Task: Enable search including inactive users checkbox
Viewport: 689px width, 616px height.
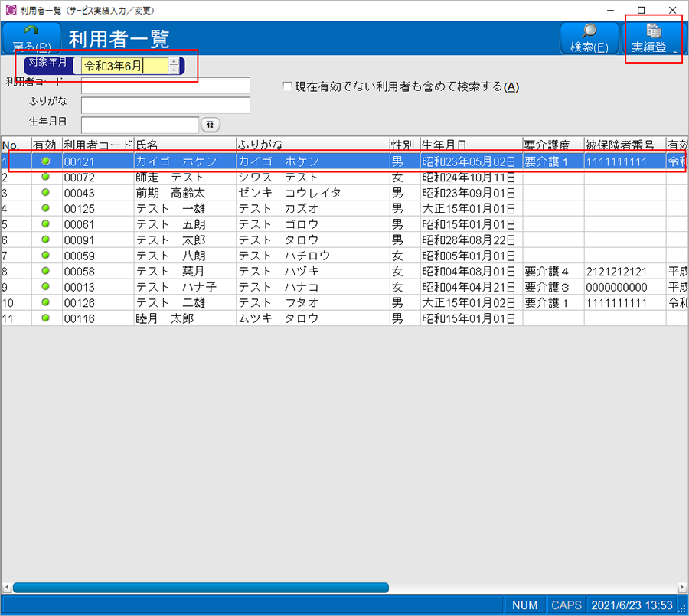Action: (288, 87)
